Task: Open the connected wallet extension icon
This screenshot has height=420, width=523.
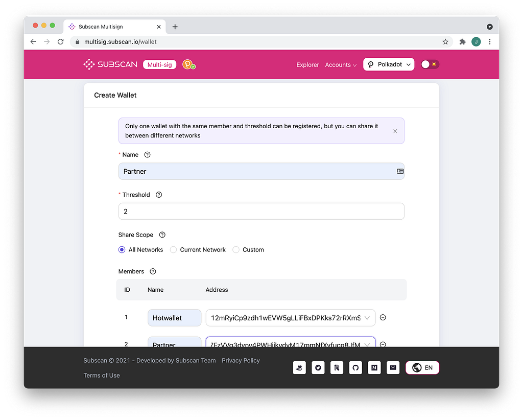Action: pyautogui.click(x=189, y=64)
